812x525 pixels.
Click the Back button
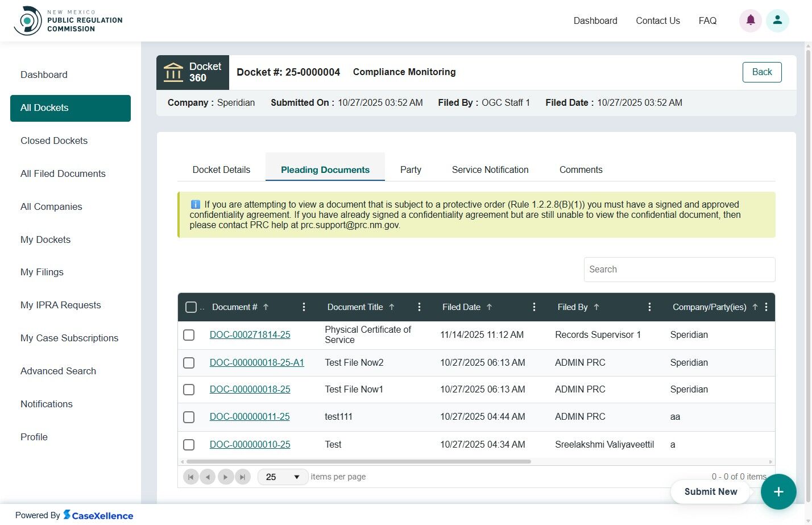coord(762,72)
